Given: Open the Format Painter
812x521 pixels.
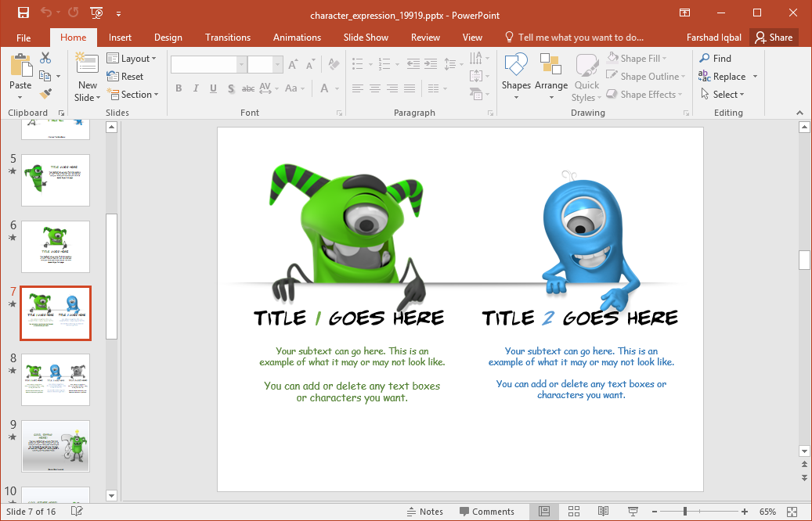Looking at the screenshot, I should coord(46,93).
